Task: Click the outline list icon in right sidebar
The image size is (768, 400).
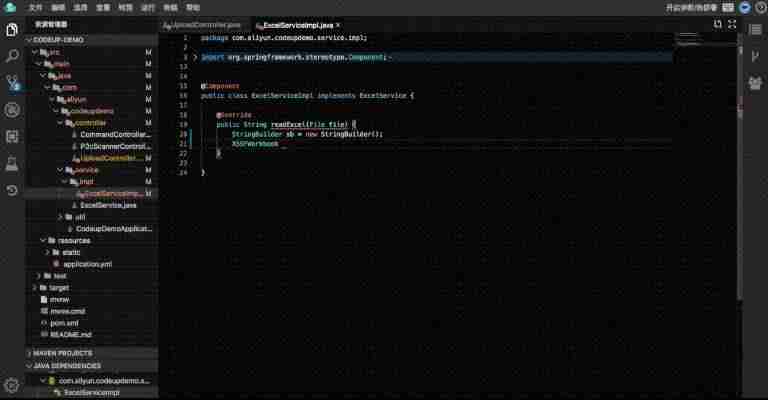Action: [x=755, y=30]
